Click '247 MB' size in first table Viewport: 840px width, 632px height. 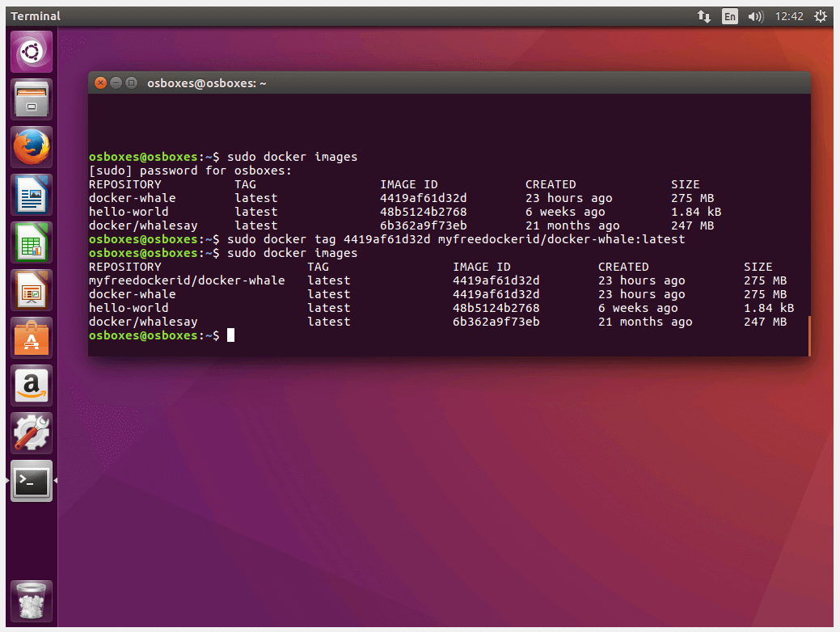point(693,226)
